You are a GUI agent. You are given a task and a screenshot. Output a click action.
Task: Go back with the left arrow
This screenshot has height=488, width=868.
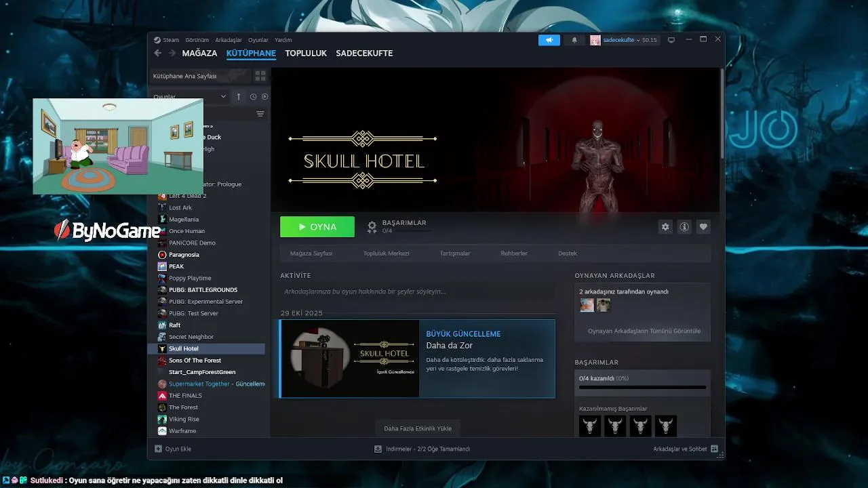(158, 53)
